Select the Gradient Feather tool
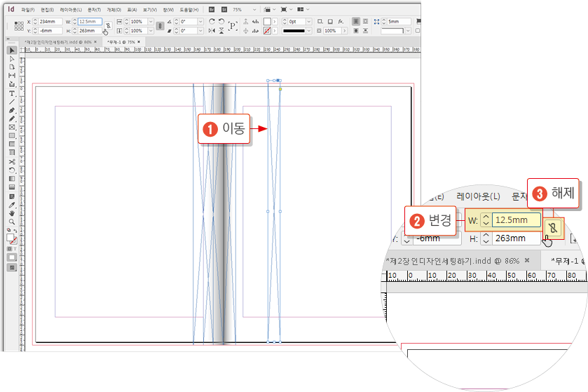This screenshot has height=392, width=588. pos(12,187)
